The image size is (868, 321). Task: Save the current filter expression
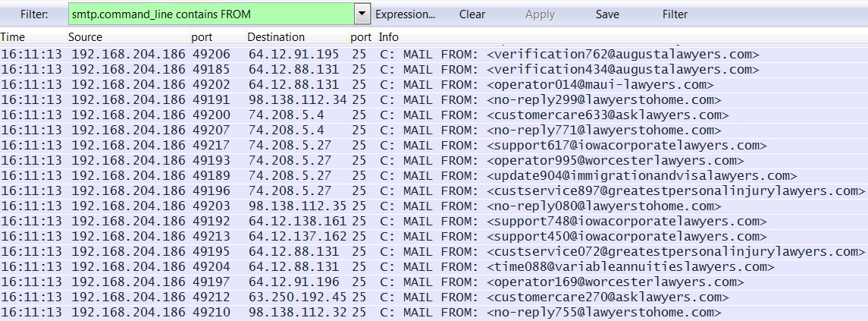(607, 14)
